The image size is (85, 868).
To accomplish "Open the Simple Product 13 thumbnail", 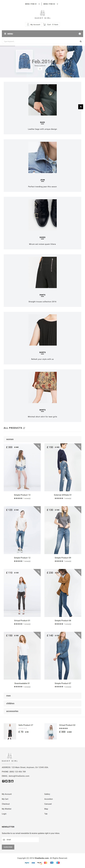I will tap(22, 467).
